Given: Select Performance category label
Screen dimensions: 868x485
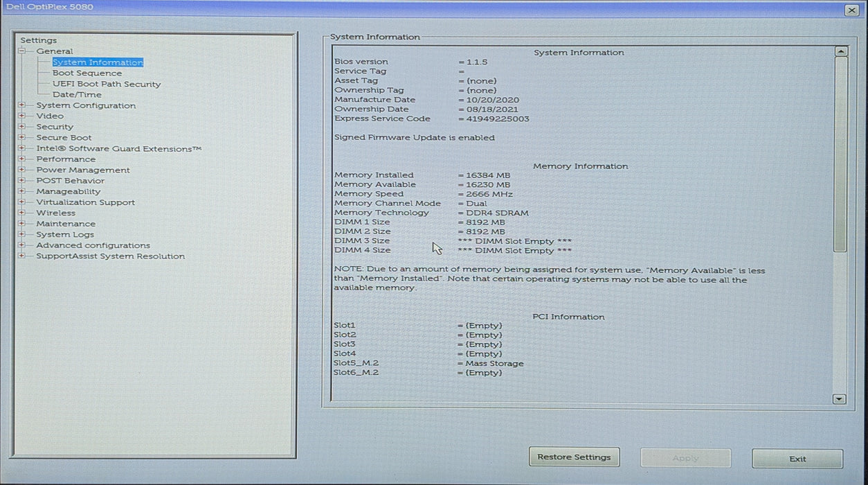Looking at the screenshot, I should point(66,159).
